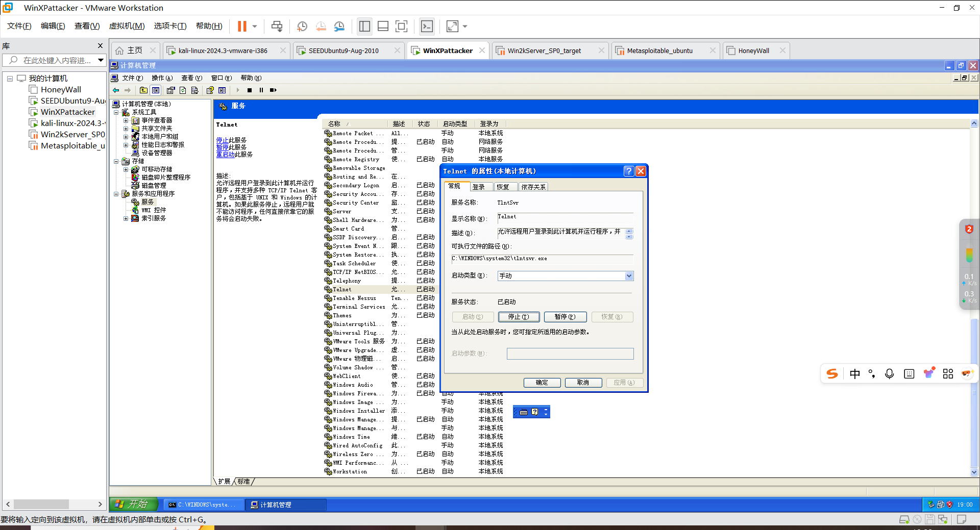Screen dimensions: 980x530
Task: Expand the 索引服务 tree node
Action: (126, 218)
